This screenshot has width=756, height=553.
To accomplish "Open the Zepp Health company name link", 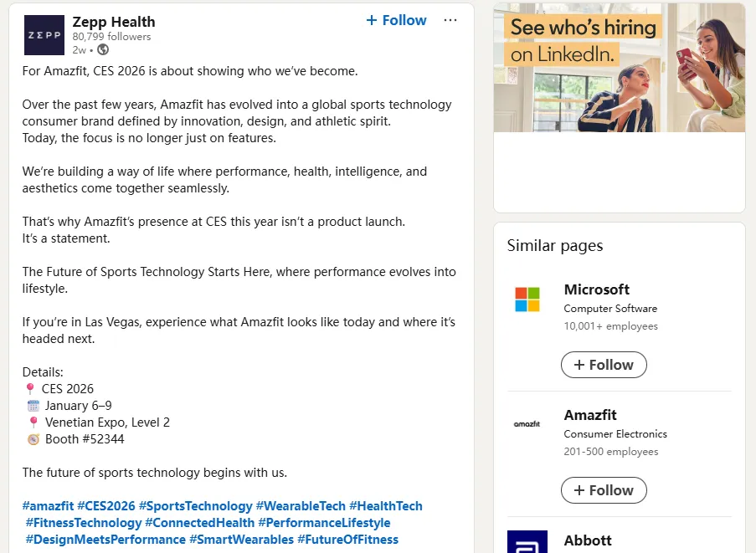I will pyautogui.click(x=114, y=22).
